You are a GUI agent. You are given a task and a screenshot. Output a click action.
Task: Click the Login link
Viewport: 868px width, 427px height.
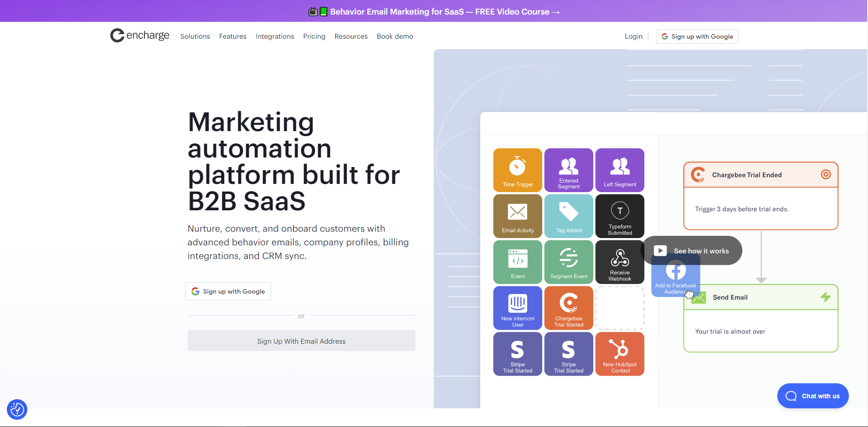tap(633, 36)
